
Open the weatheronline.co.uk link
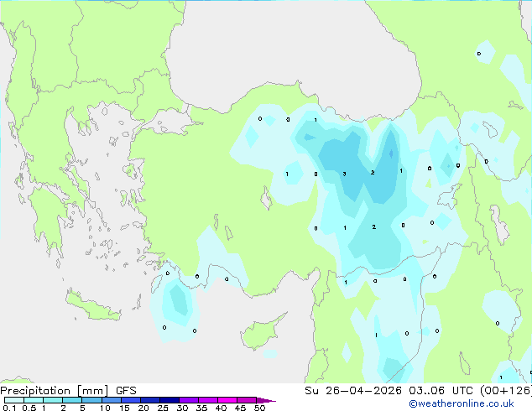462,403
